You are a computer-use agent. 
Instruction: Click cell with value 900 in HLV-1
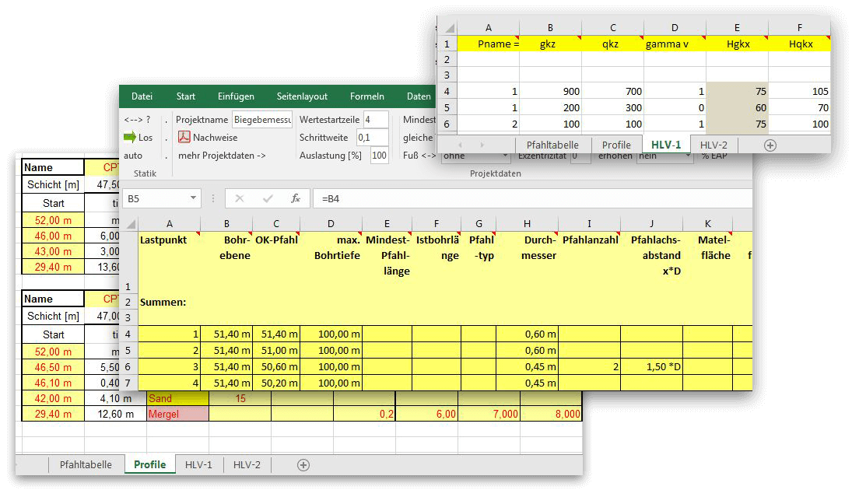pos(550,91)
